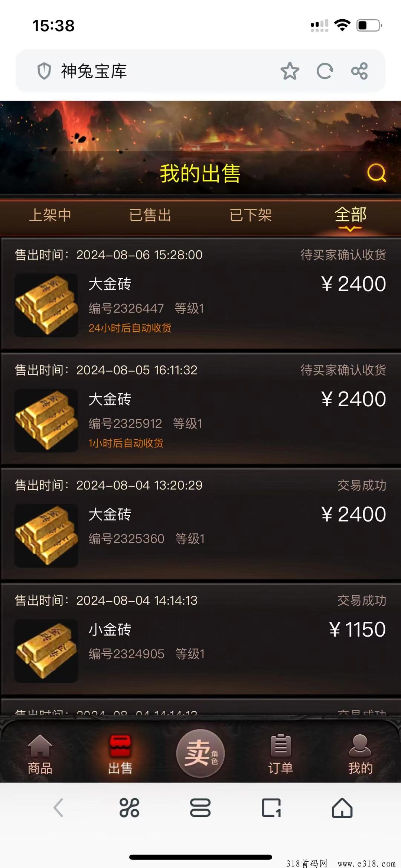The width and height of the screenshot is (401, 868).
Task: Switch to 已售出 tab
Action: [150, 215]
